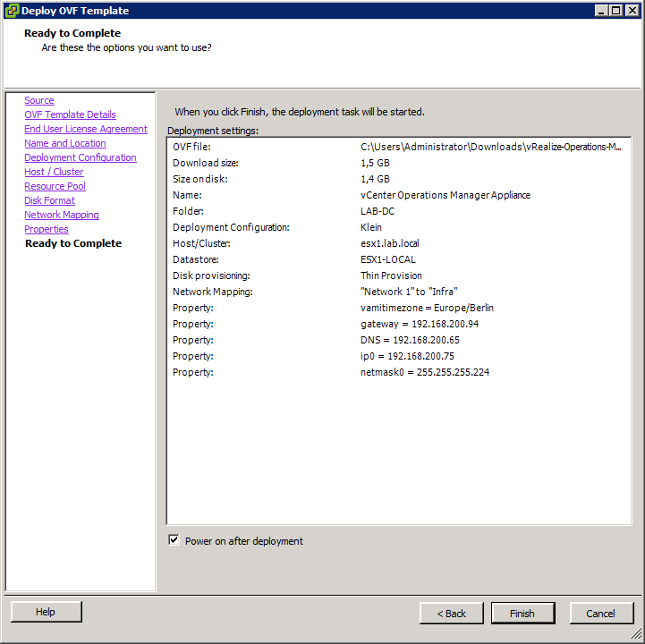Viewport: 645px width, 644px height.
Task: Select the esx1.lab.local host value
Action: click(389, 243)
